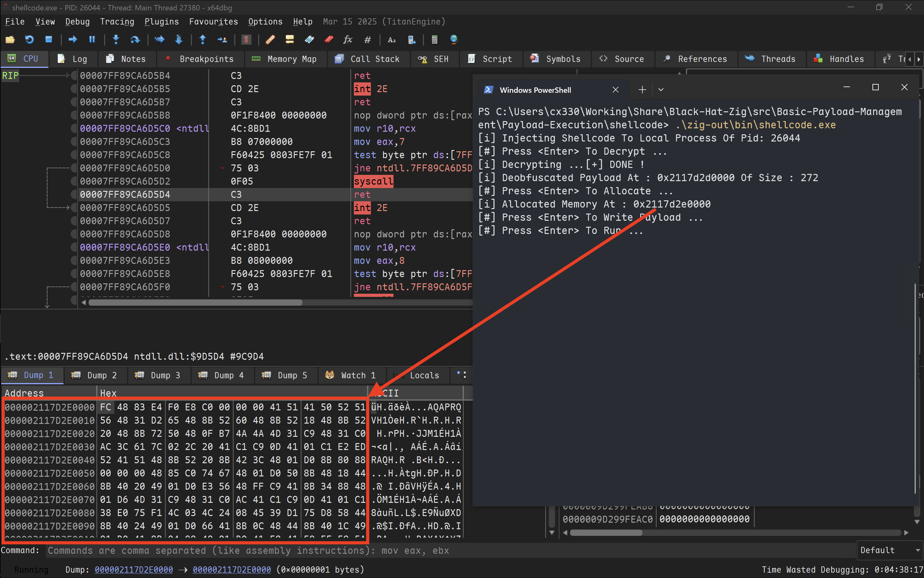Open the Call Stack tab
Image resolution: width=924 pixels, height=578 pixels.
click(x=368, y=59)
